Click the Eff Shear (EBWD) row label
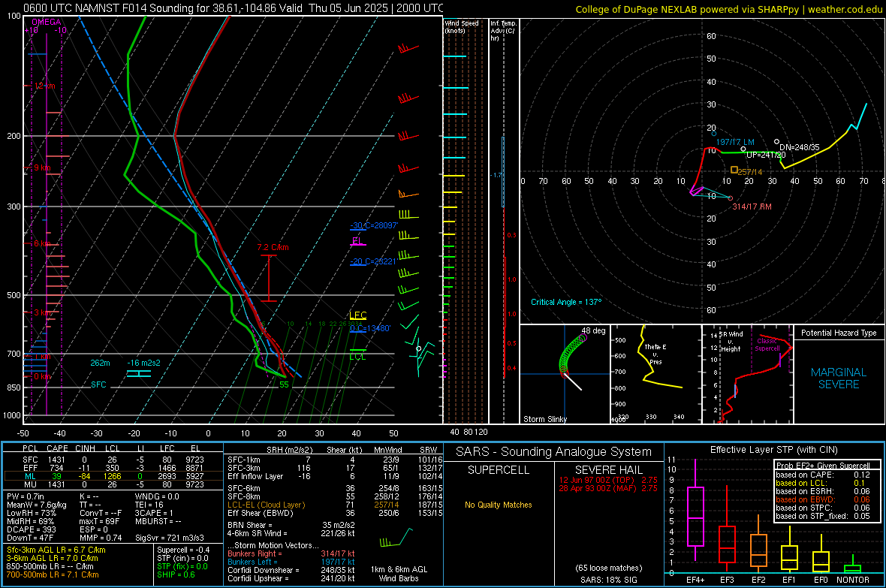This screenshot has height=588, width=886. click(x=261, y=514)
